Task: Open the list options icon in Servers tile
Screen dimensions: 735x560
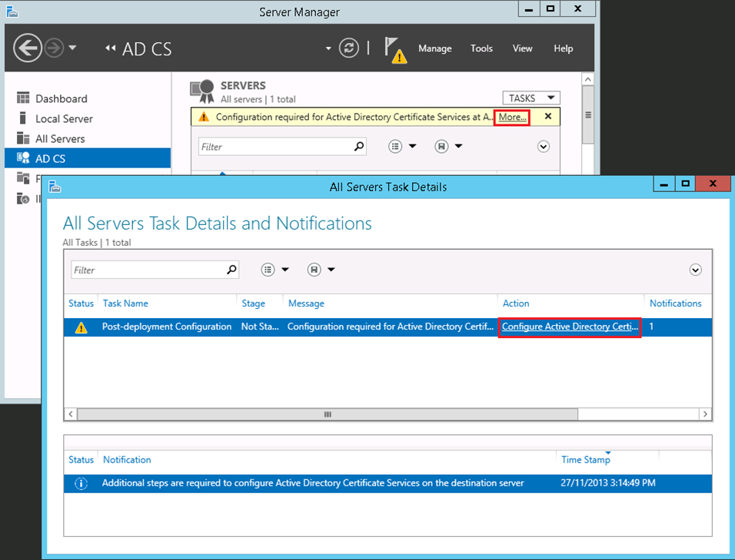Action: tap(395, 147)
